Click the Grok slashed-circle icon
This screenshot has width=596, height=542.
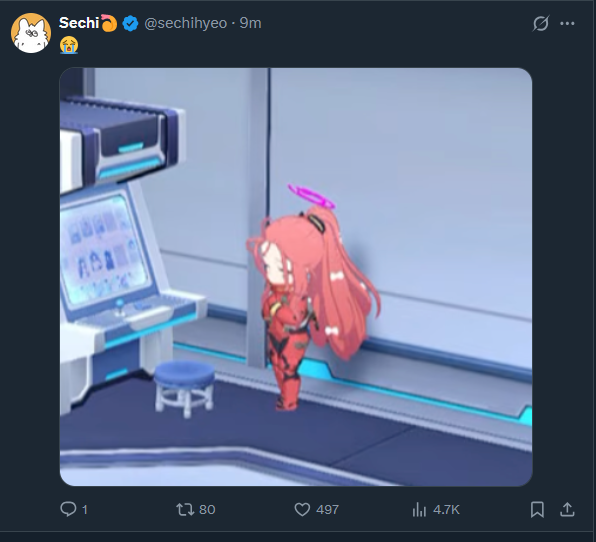(x=541, y=24)
